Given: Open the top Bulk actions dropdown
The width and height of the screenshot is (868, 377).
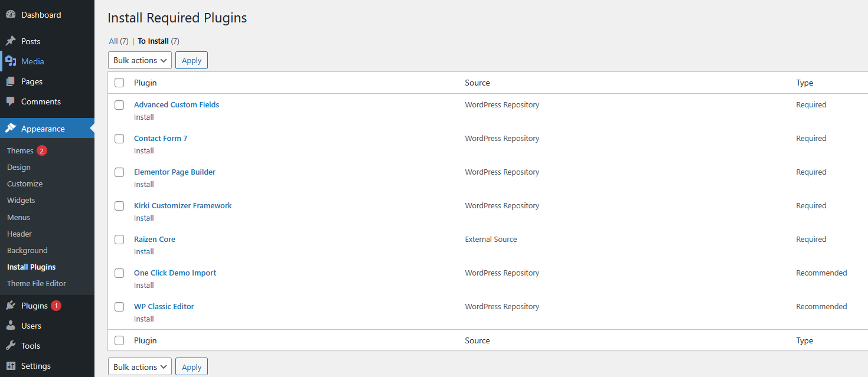Looking at the screenshot, I should [x=139, y=60].
